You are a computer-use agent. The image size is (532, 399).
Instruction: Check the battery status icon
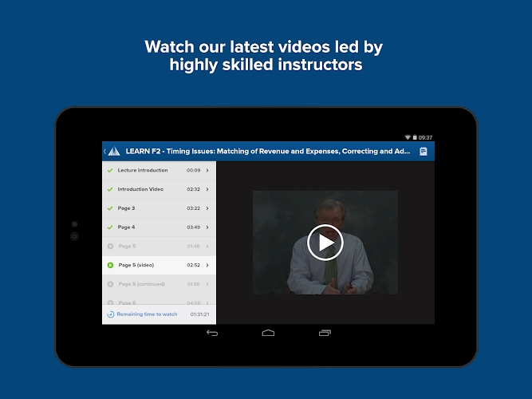coord(415,137)
